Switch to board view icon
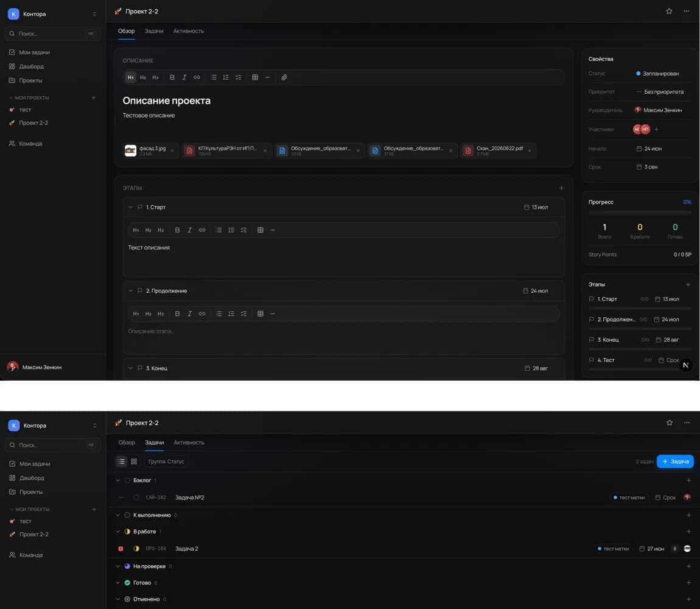Viewport: 700px width, 609px height. click(134, 461)
